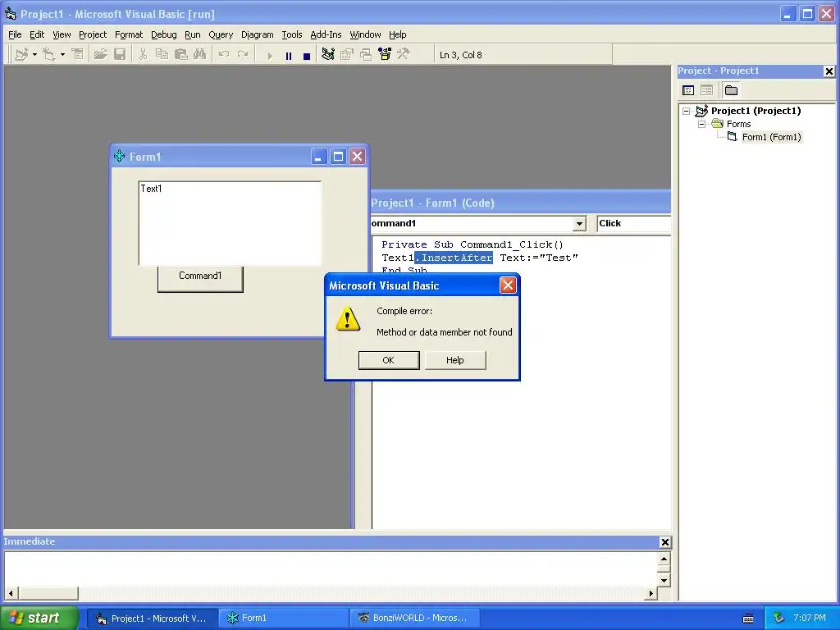Click inside the Text1 text box
This screenshot has height=630, width=840.
coord(230,223)
